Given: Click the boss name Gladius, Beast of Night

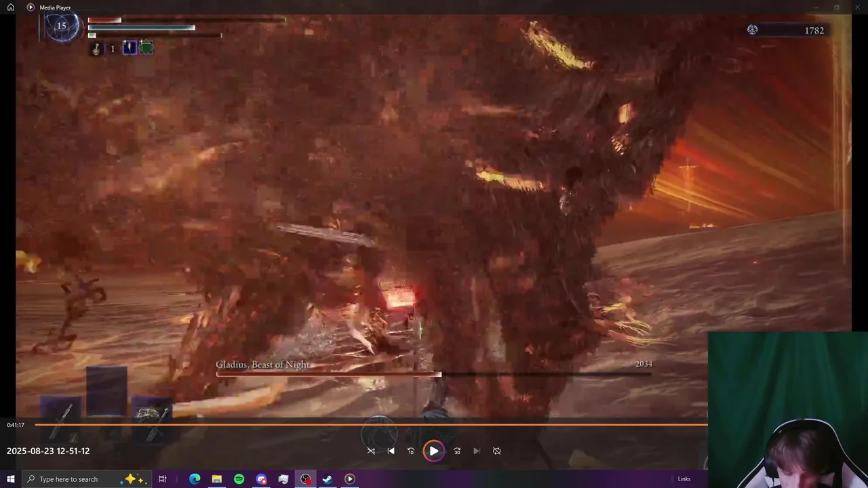Looking at the screenshot, I should tap(263, 365).
